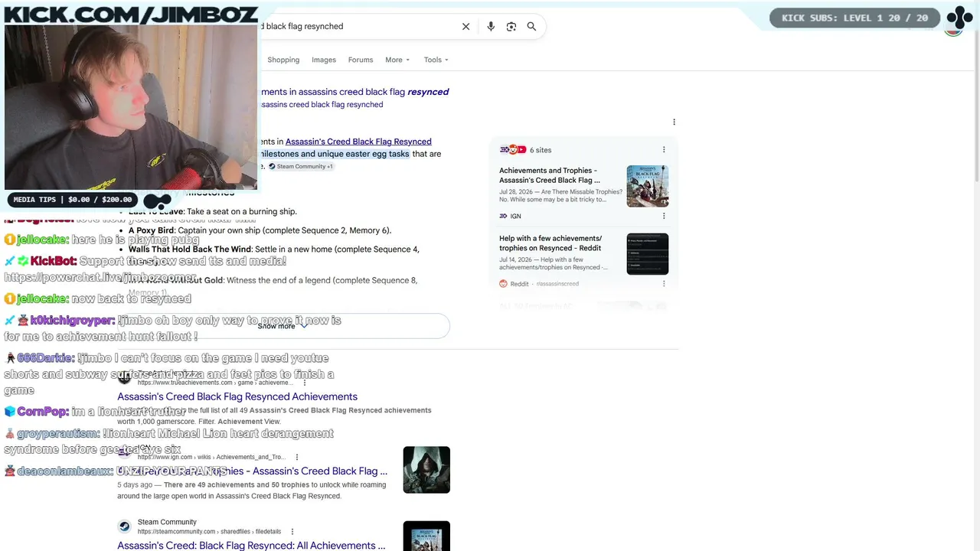Open Steam Community All Achievements result title
This screenshot has height=551, width=980.
click(251, 546)
